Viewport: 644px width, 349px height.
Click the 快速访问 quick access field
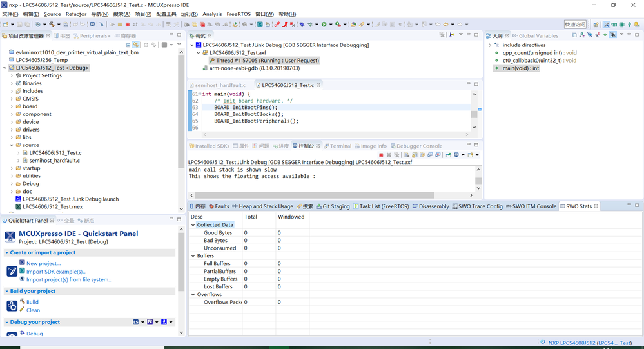click(x=575, y=25)
